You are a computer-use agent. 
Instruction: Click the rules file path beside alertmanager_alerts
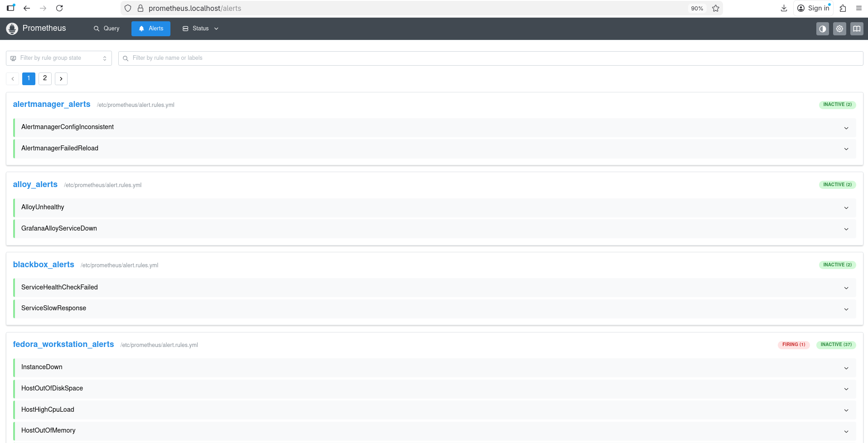click(x=136, y=105)
